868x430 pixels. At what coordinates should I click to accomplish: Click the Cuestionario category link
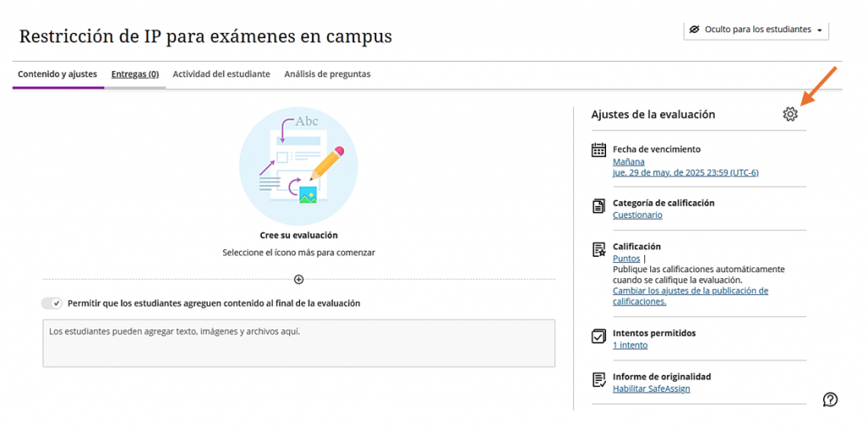[637, 215]
